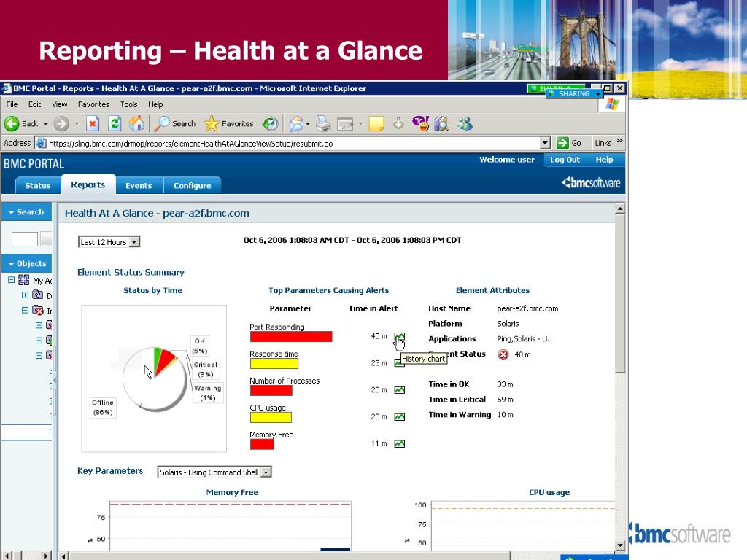
Task: Click the Edit page toolbar icon
Action: (x=345, y=124)
